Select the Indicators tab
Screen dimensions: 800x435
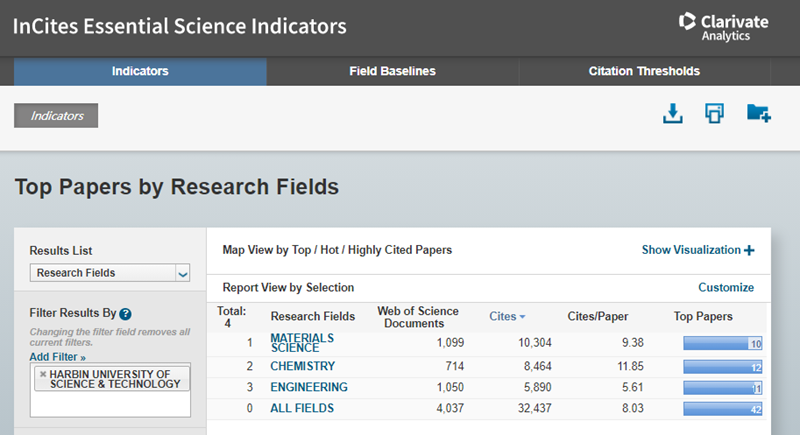pos(140,71)
